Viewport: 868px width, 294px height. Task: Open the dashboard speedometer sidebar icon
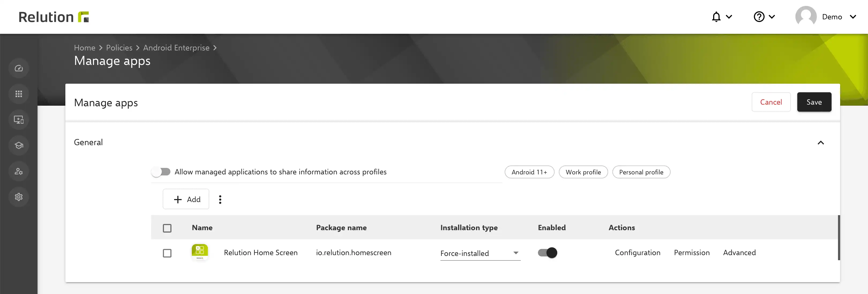19,68
